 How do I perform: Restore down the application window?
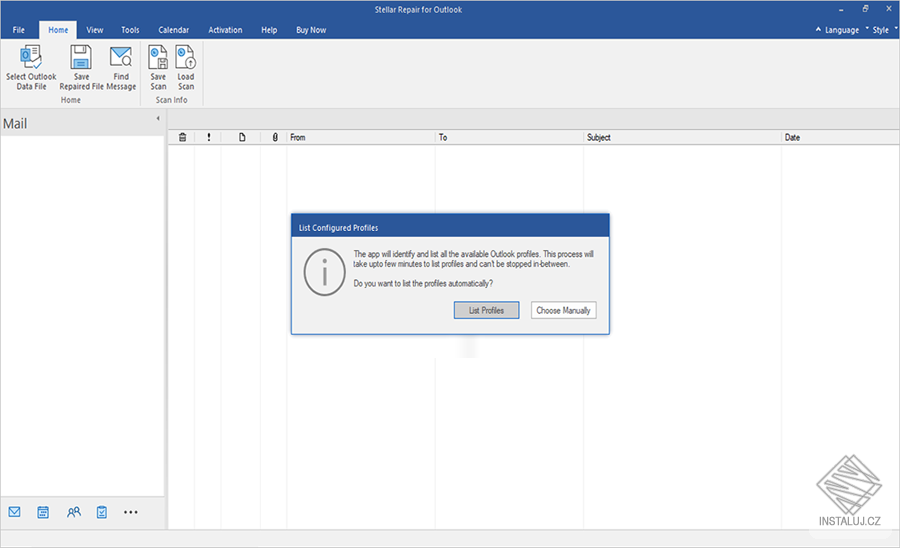click(865, 9)
